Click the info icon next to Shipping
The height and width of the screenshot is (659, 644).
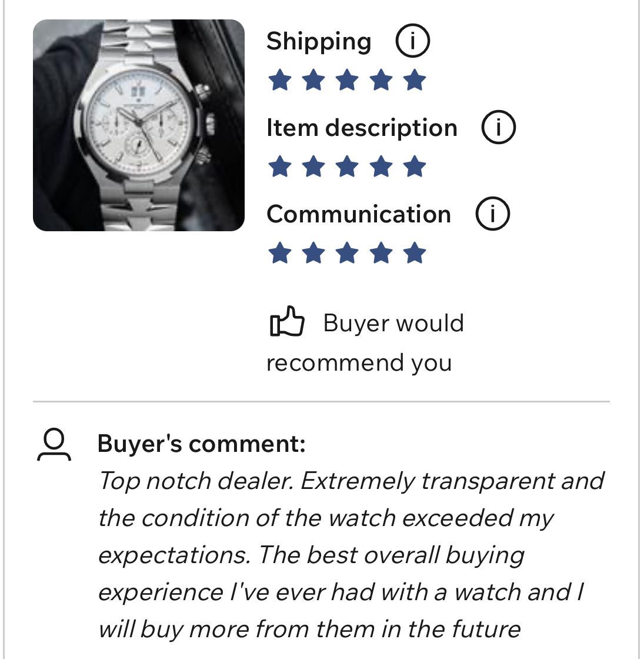(x=412, y=42)
